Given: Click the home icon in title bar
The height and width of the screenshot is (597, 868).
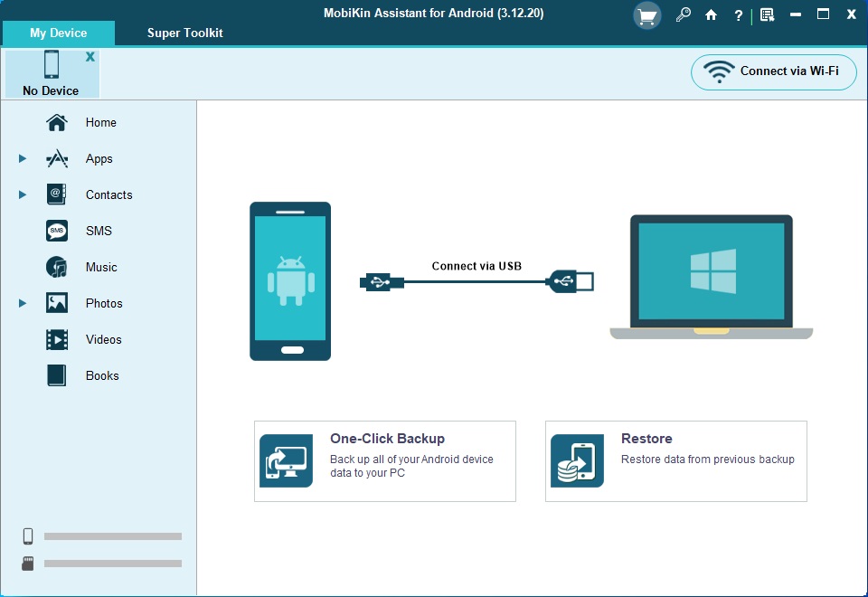Looking at the screenshot, I should point(711,15).
